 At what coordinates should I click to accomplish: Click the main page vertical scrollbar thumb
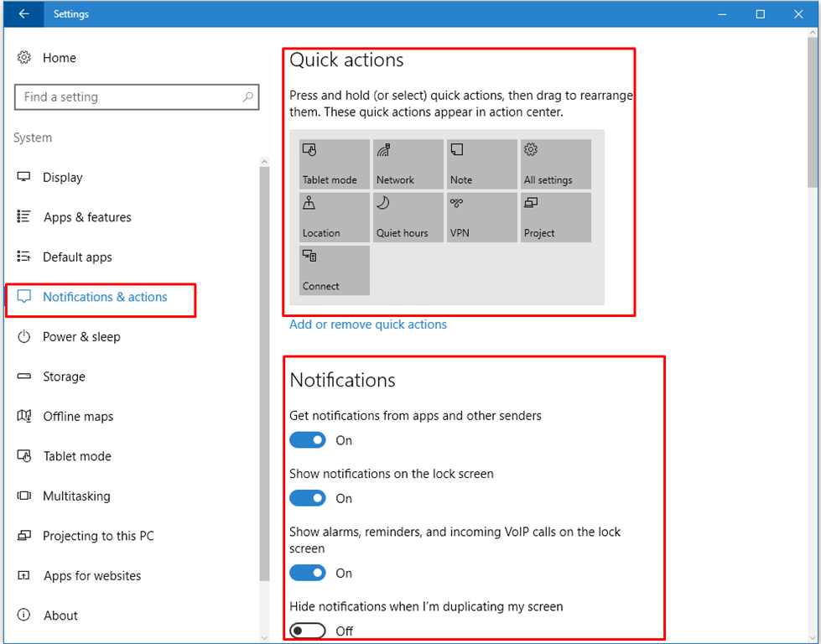(x=813, y=112)
